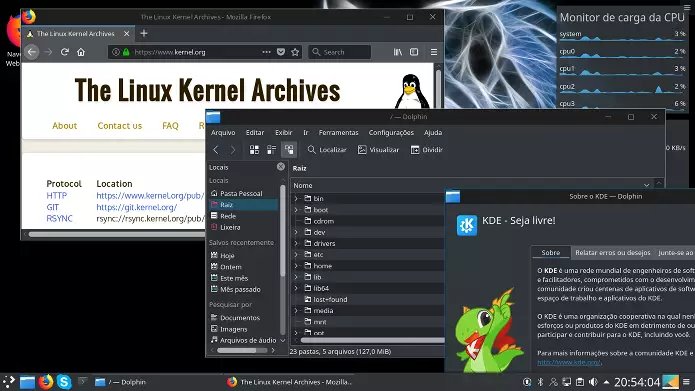The height and width of the screenshot is (391, 695).
Task: Focus the Firefox Search box
Action: click(340, 52)
